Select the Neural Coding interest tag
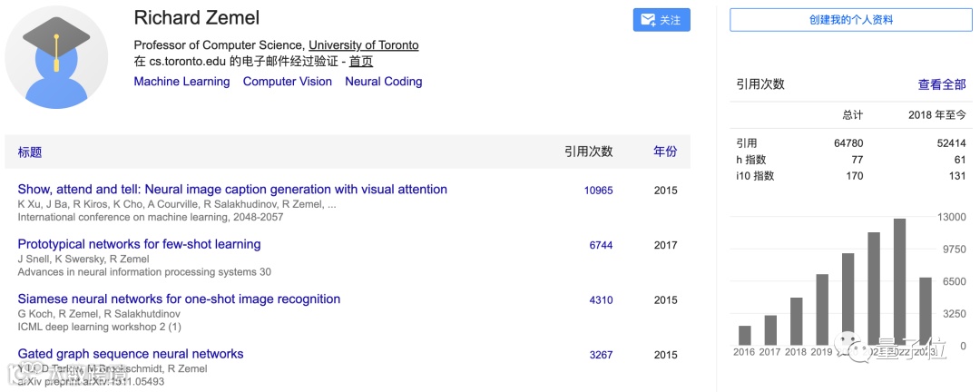This screenshot has height=392, width=980. [383, 82]
